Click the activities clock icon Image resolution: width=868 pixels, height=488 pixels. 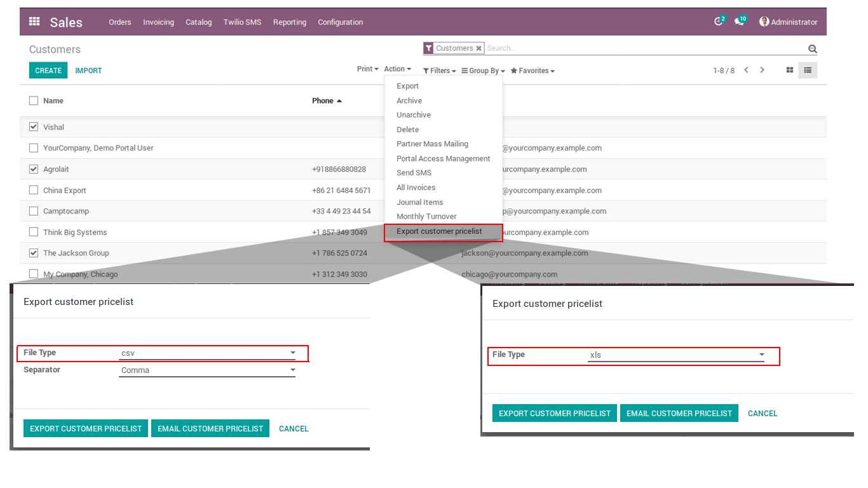pyautogui.click(x=718, y=22)
